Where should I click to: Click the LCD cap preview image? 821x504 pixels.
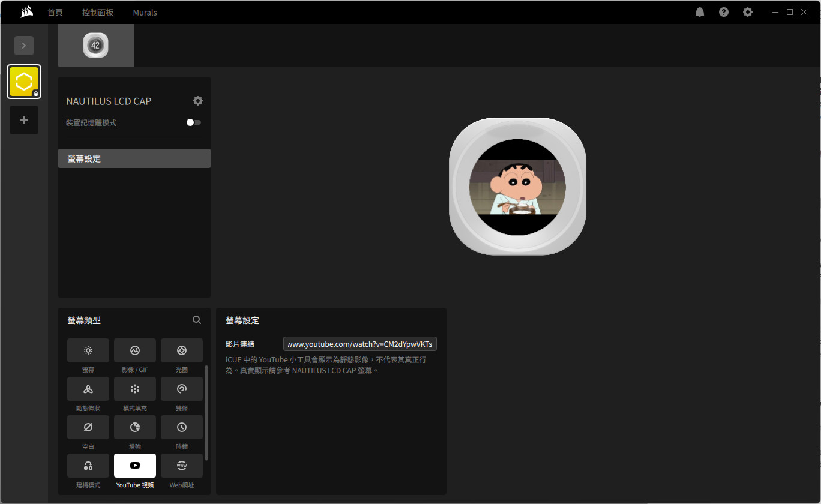coord(517,187)
